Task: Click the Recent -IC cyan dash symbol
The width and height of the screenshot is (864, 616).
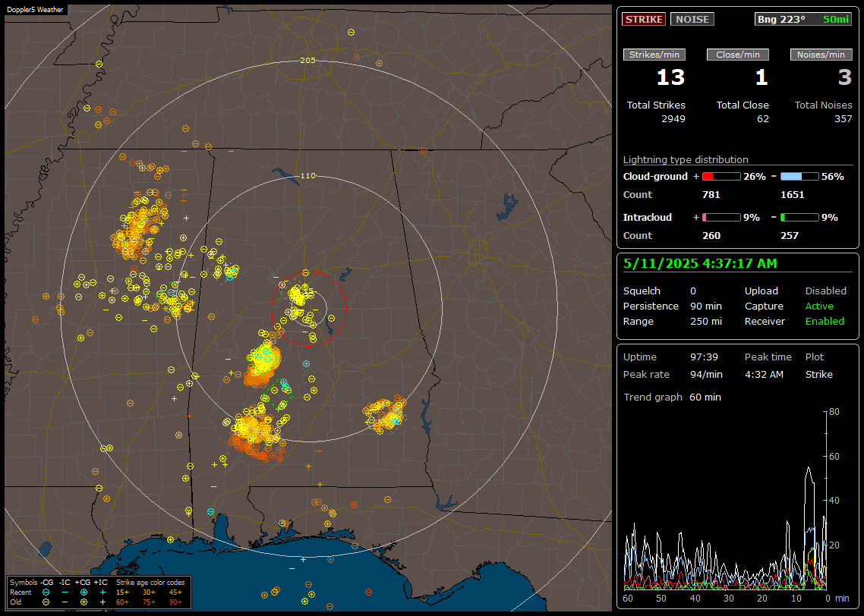Action: pos(65,592)
